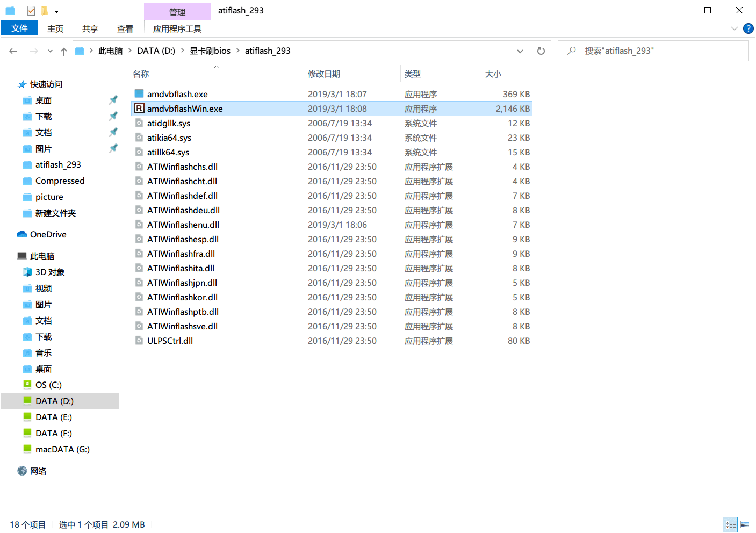Open Customize Quick Access Toolbar dropdown
This screenshot has height=533, width=756.
[x=56, y=11]
